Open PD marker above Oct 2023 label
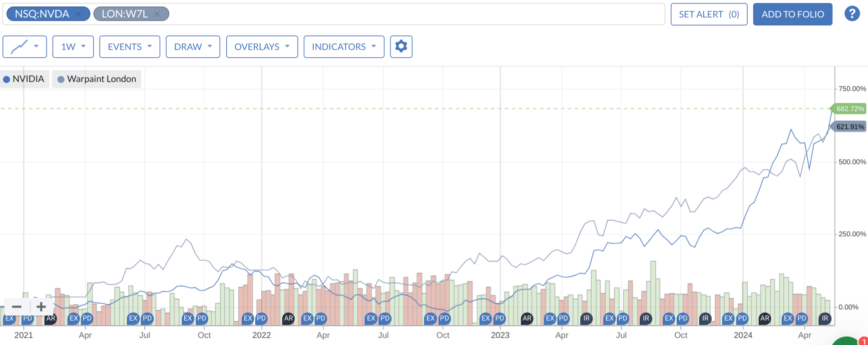The width and height of the screenshot is (868, 345). 683,318
